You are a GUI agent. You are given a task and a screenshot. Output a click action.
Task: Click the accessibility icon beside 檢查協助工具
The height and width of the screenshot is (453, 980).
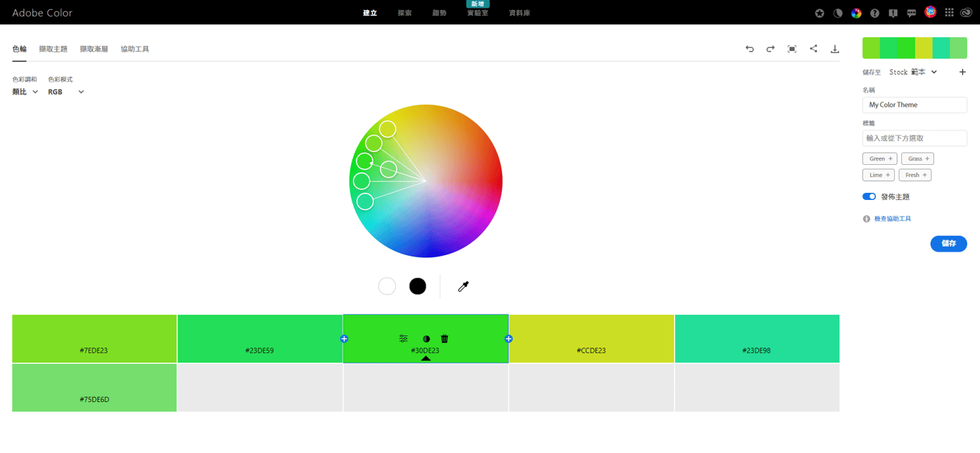pyautogui.click(x=867, y=219)
